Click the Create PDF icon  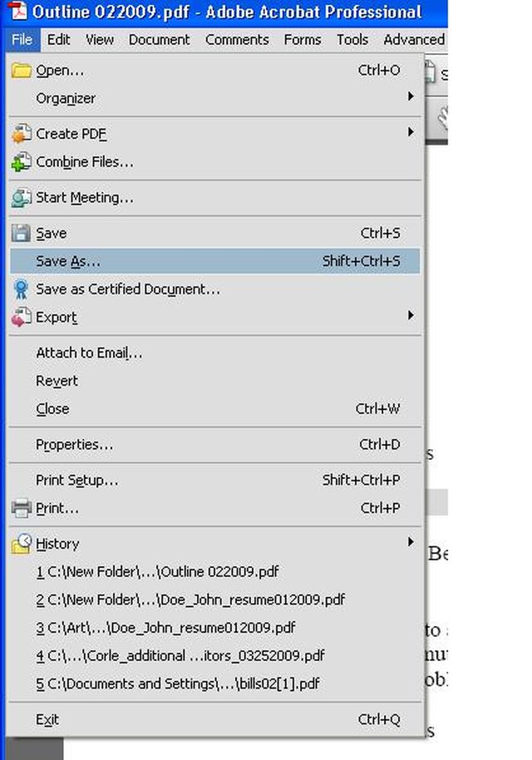tap(21, 134)
